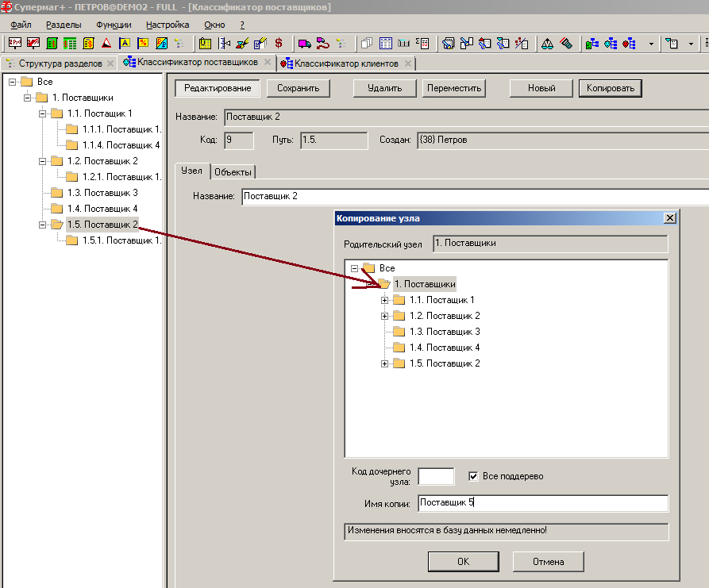The width and height of the screenshot is (709, 588).
Task: Expand '1.5. Поставщик 2' in copy dialog
Action: pos(384,363)
